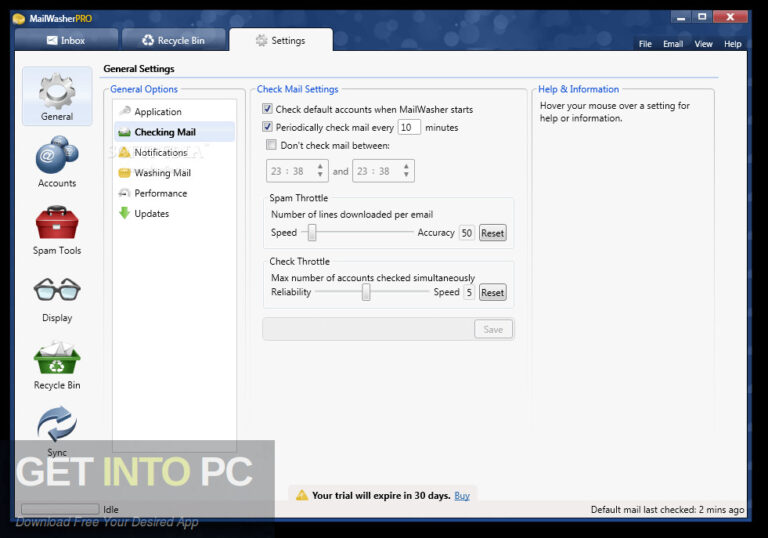The height and width of the screenshot is (538, 768).
Task: Click the Performance gauge icon
Action: (x=124, y=193)
